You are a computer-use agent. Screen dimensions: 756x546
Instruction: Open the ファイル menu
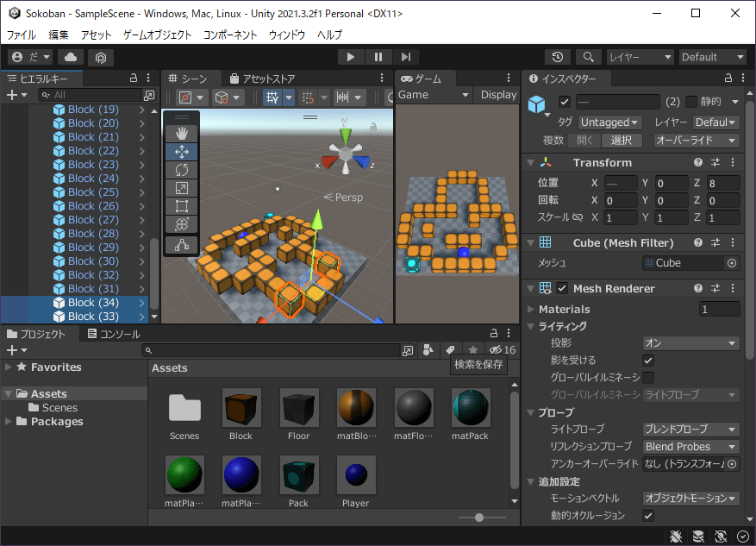22,35
